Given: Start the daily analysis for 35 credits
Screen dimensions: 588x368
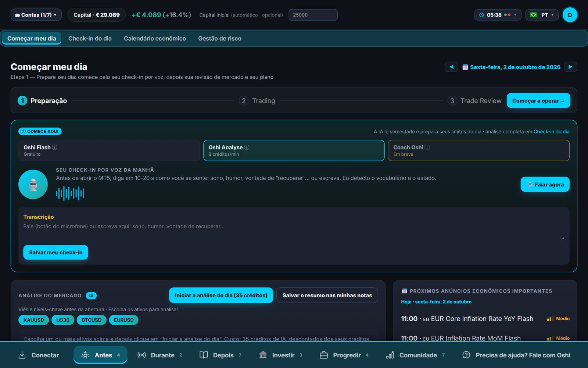Looking at the screenshot, I should (221, 296).
